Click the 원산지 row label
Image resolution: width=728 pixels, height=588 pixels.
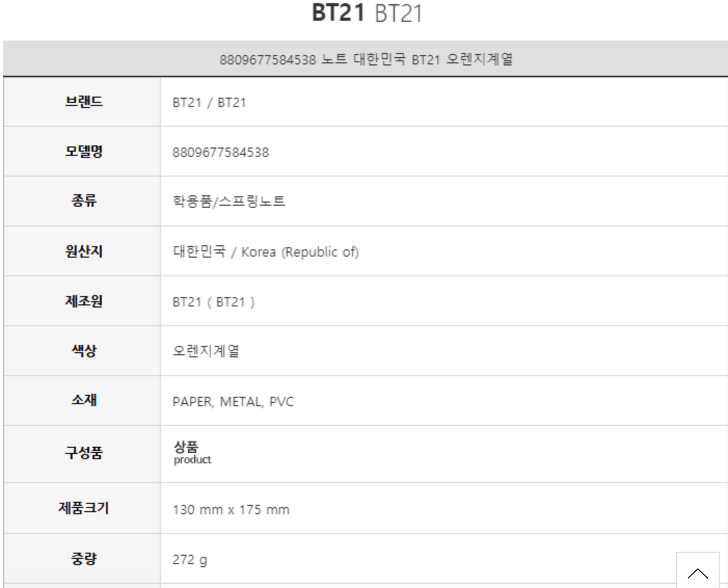pyautogui.click(x=84, y=251)
